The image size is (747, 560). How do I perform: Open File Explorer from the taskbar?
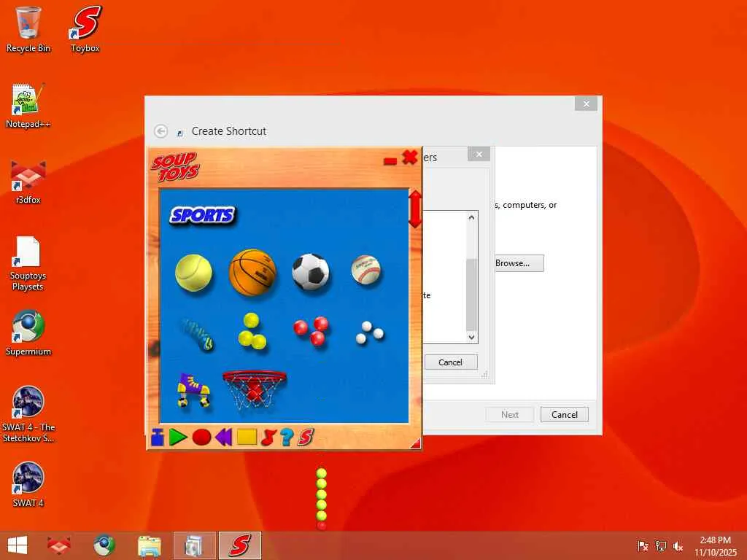click(x=149, y=545)
